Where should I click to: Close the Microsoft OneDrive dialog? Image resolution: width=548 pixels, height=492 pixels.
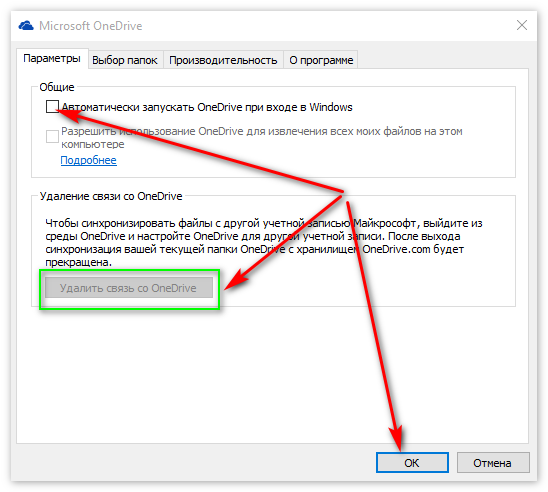click(x=522, y=25)
